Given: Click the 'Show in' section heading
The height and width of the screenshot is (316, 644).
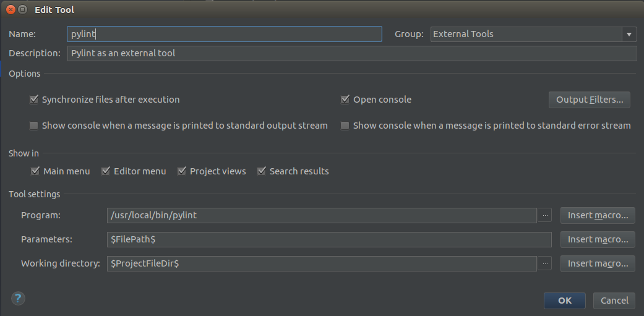Looking at the screenshot, I should pyautogui.click(x=24, y=153).
